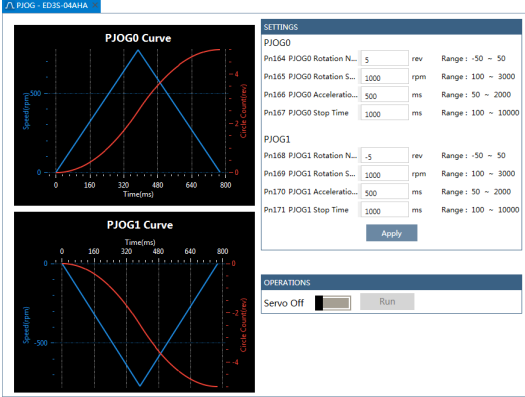This screenshot has height=397, width=525.
Task: Edit Pn168 PJOG1 Rotation Number field
Action: (384, 156)
